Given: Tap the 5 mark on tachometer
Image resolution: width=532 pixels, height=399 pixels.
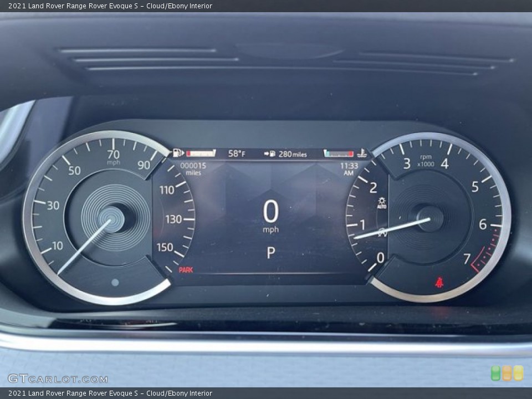Looking at the screenshot, I should click(x=475, y=187).
